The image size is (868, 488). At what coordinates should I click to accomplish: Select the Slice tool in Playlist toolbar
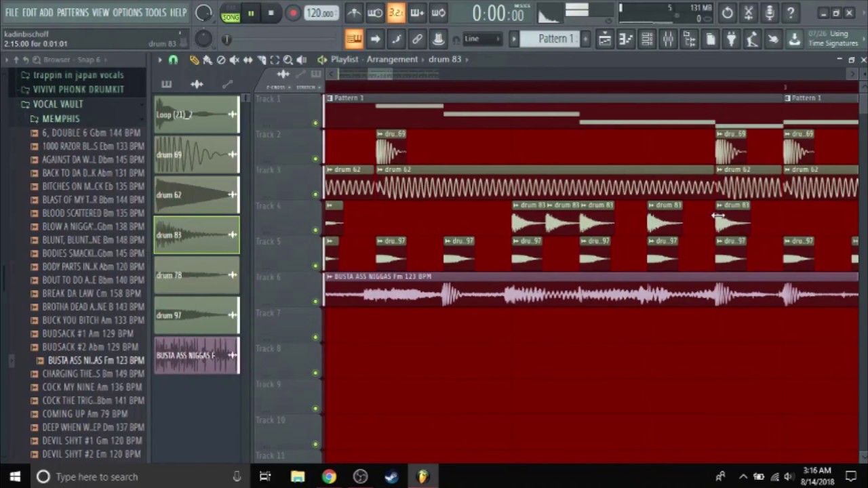(x=261, y=60)
